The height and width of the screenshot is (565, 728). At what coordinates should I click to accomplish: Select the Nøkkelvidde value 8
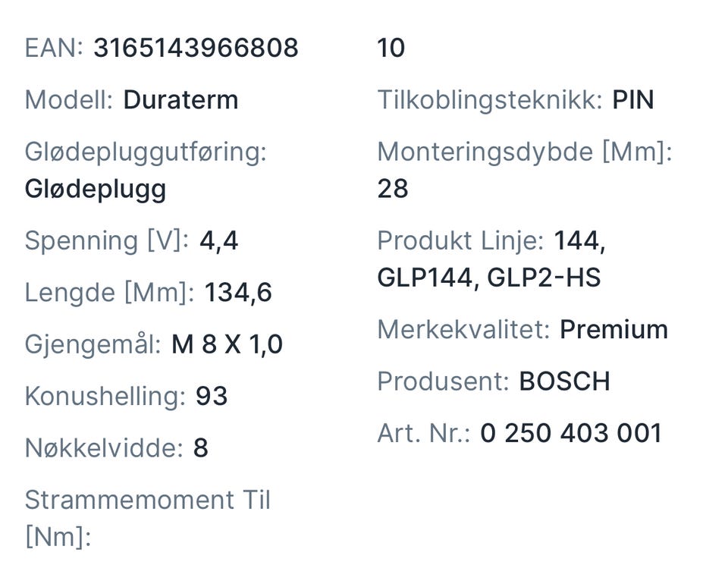pyautogui.click(x=201, y=448)
